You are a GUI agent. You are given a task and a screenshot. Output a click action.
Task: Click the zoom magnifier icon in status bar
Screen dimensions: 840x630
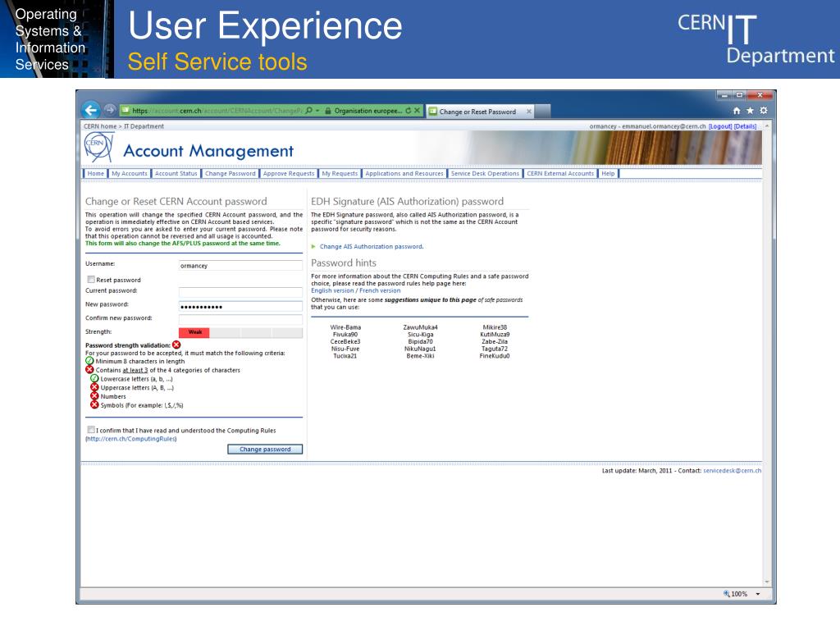[727, 594]
